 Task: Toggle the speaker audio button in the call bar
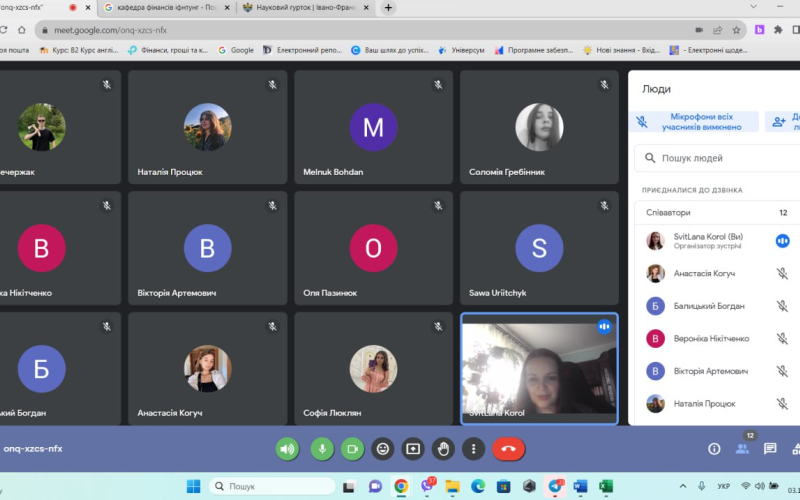coord(288,449)
